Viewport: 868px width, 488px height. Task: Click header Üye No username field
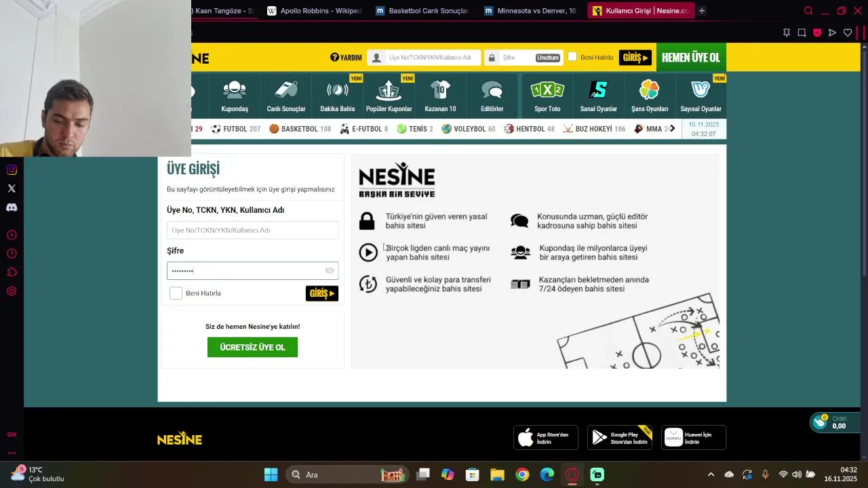(424, 58)
